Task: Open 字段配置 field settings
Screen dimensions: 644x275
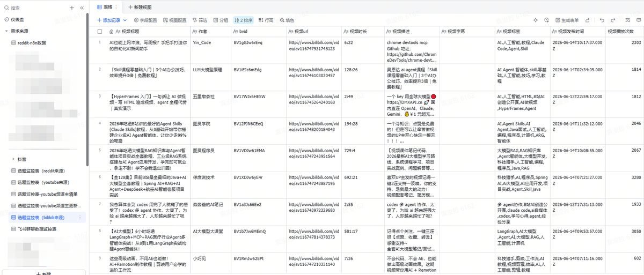Action: click(x=145, y=20)
